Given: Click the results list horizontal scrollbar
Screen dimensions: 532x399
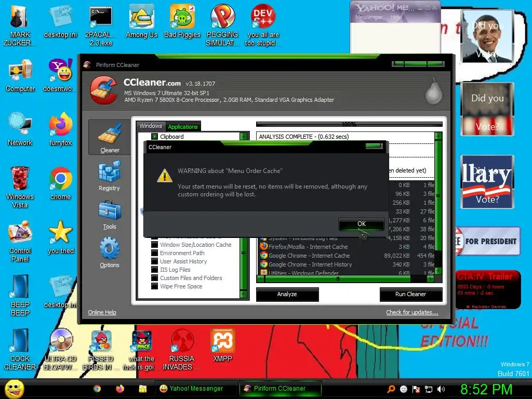Looking at the screenshot, I should (x=345, y=279).
